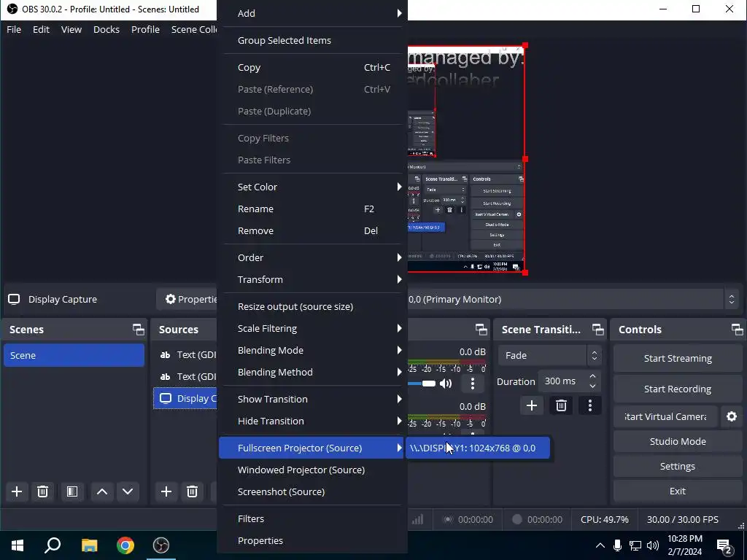Open the Primary Monitor display dropdown
The image size is (747, 560).
[x=573, y=300]
